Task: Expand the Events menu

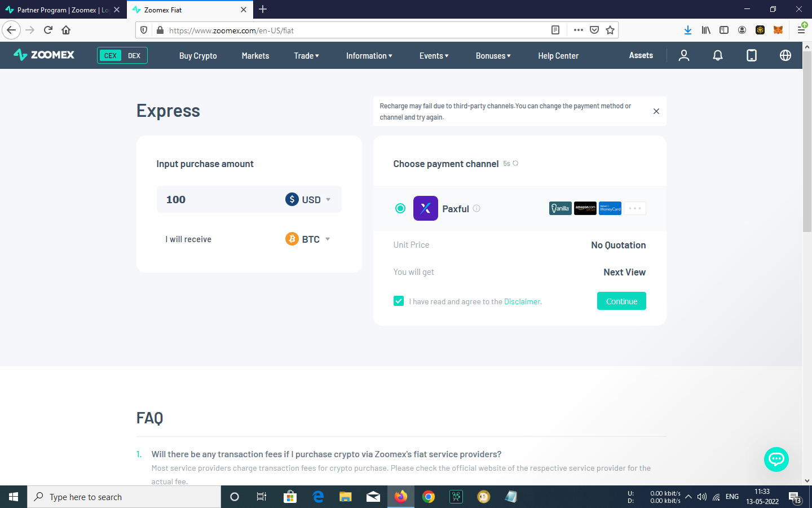Action: tap(434, 56)
